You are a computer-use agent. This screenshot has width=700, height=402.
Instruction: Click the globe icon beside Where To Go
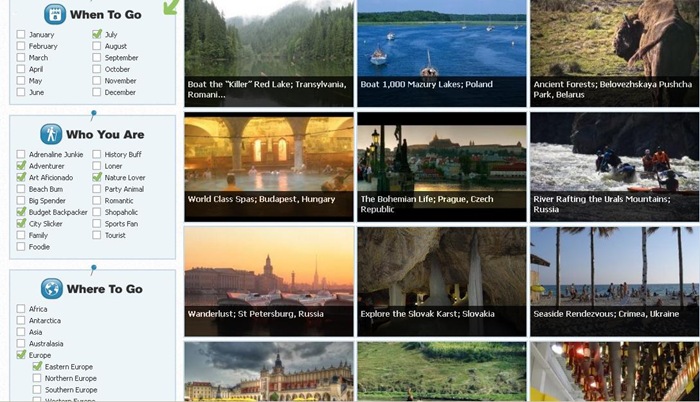point(52,289)
